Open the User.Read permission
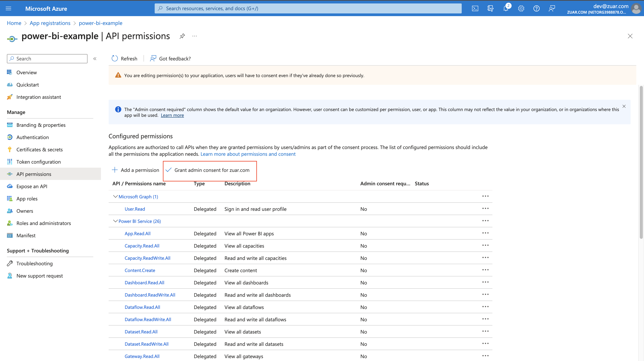 click(135, 209)
